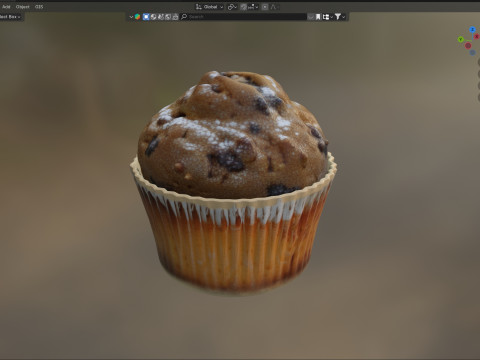Open the pivot point dropdown
This screenshot has height=360, width=480.
point(232,7)
